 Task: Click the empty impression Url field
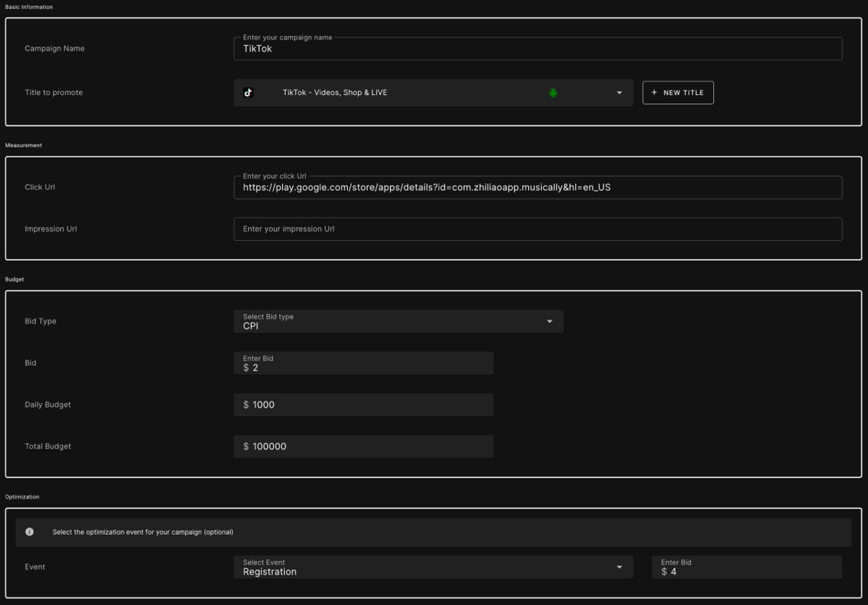pyautogui.click(x=537, y=229)
